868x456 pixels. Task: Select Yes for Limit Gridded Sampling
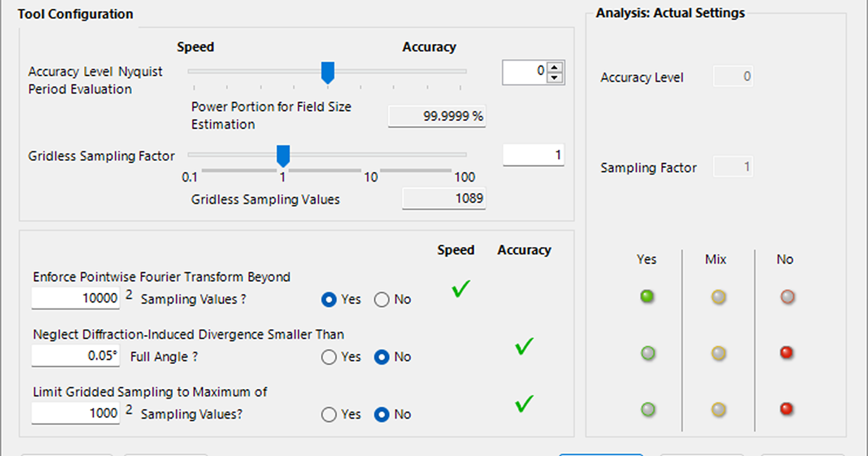(x=329, y=415)
